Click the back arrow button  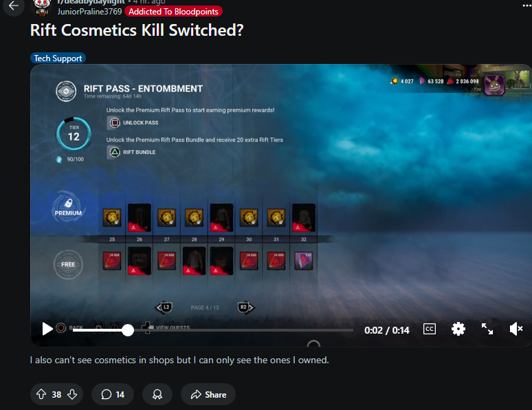point(14,6)
